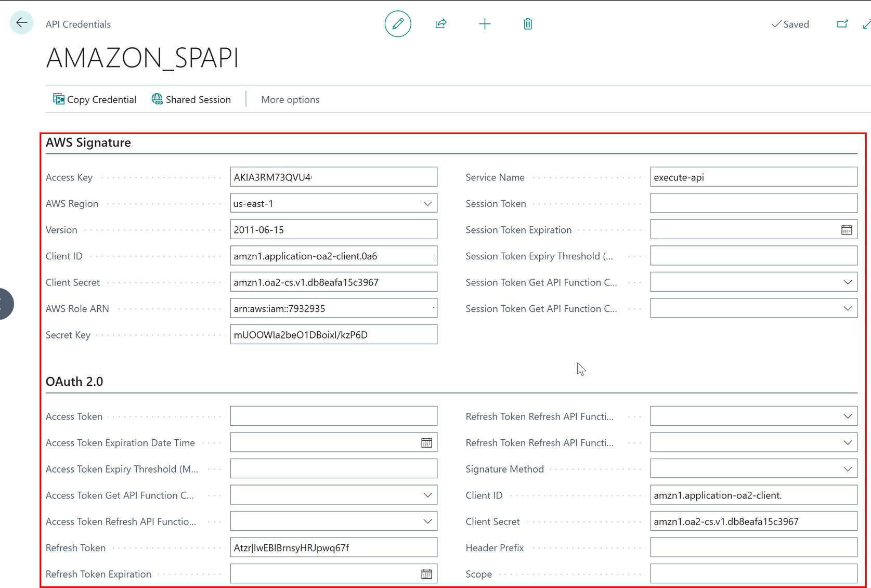This screenshot has width=871, height=588.
Task: Click the API Credentials breadcrumb text
Action: click(78, 24)
